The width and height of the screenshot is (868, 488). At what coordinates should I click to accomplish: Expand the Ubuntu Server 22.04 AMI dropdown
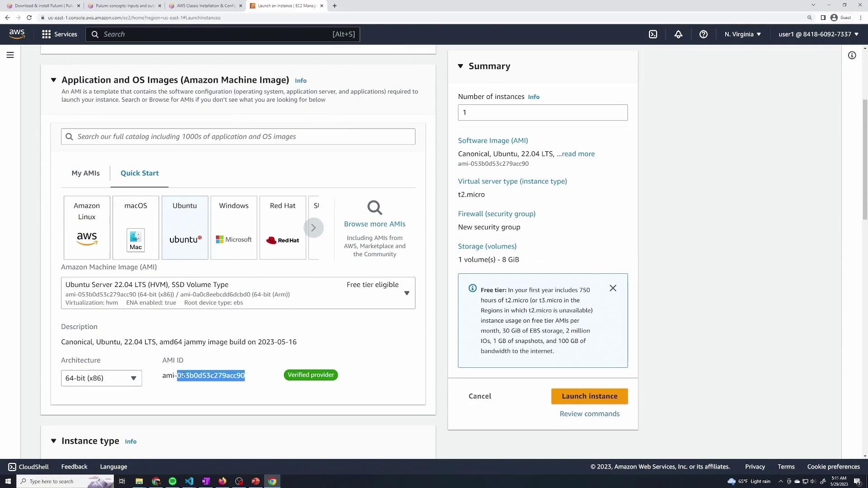[406, 293]
